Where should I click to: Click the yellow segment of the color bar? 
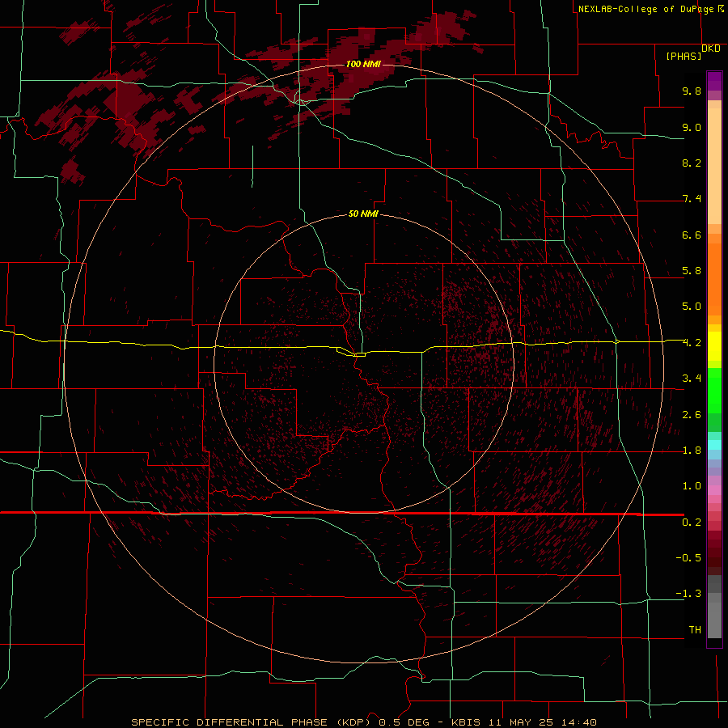pyautogui.click(x=714, y=346)
